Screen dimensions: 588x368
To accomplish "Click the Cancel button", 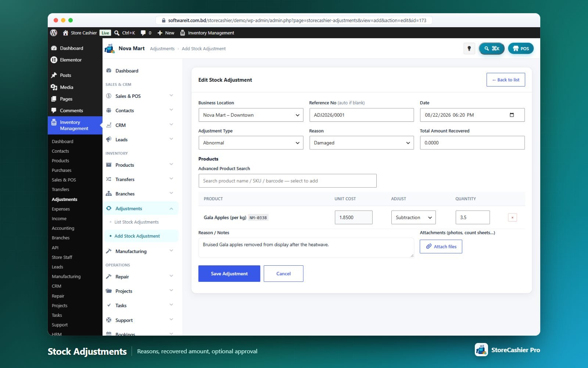I will (283, 274).
